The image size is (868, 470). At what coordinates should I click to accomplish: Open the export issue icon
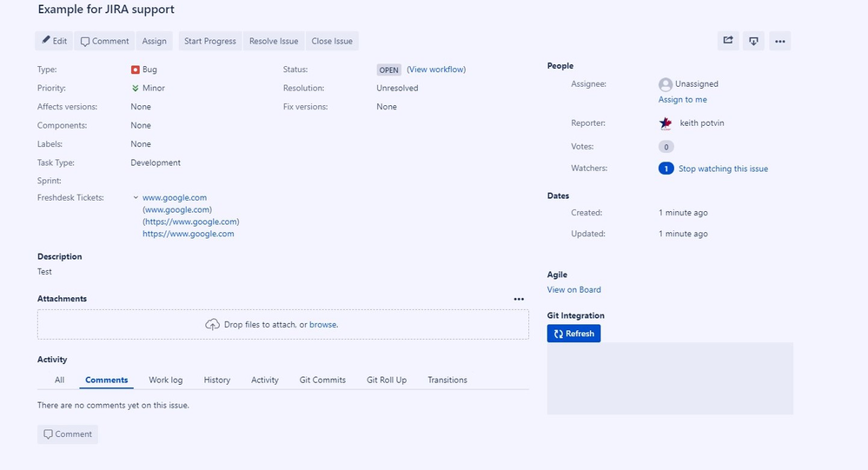753,41
